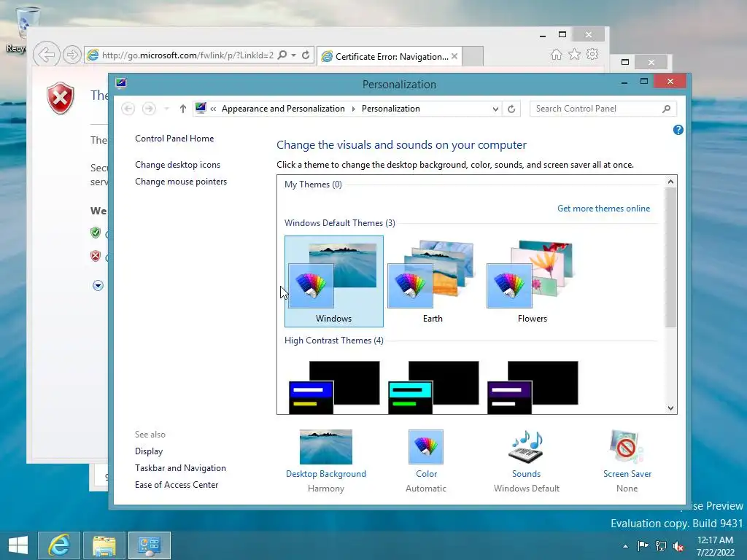Screen dimensions: 747x560
Task: Go to Control Panel Home
Action: 174,139
